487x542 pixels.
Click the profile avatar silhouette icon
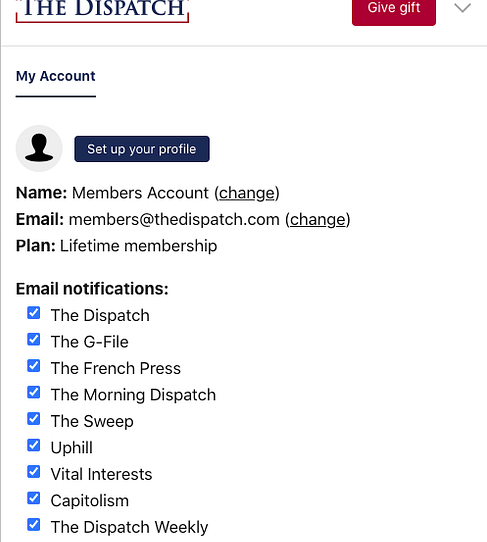[39, 149]
